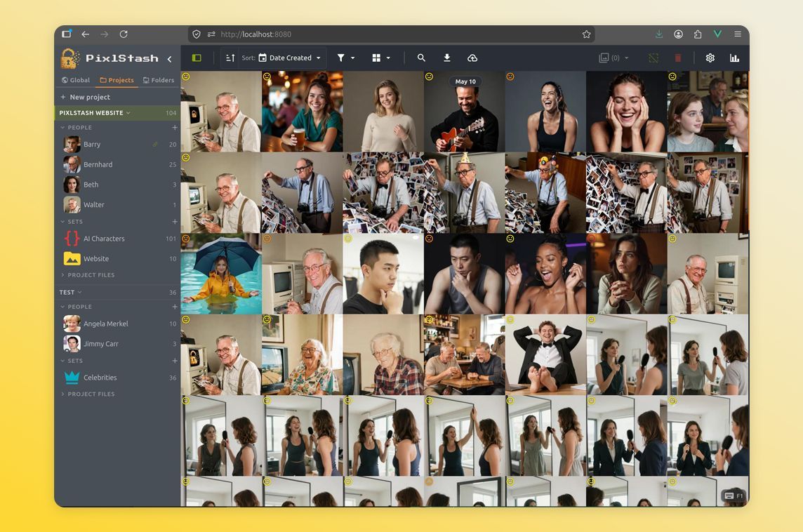Viewport: 803px width, 532px height.
Task: Click the May 10 date badge
Action: pos(465,81)
